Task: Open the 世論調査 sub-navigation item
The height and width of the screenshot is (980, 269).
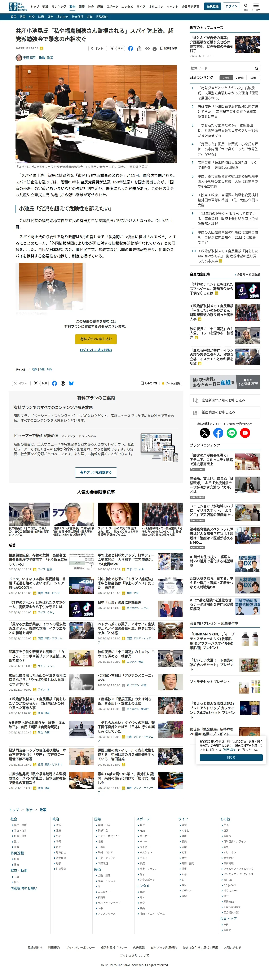Action: click(101, 17)
